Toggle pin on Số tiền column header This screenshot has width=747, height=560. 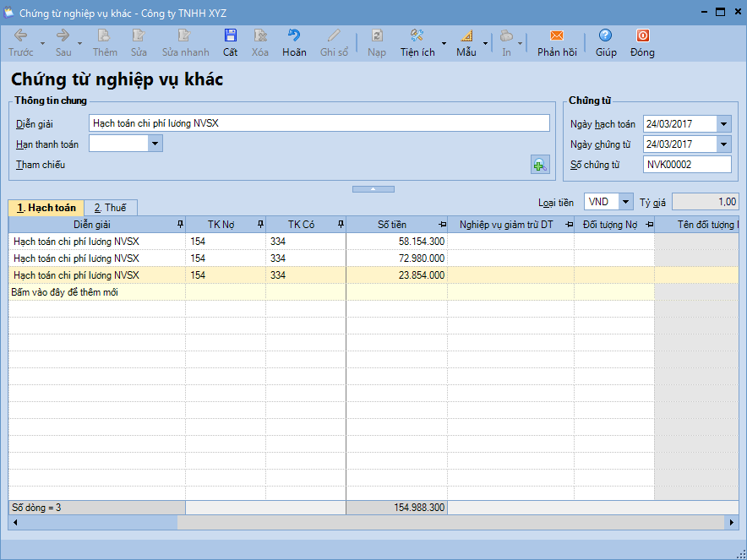pyautogui.click(x=442, y=225)
